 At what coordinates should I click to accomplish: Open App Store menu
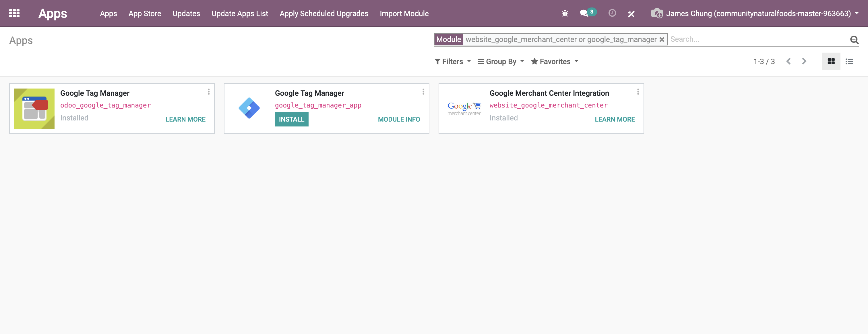(x=145, y=14)
